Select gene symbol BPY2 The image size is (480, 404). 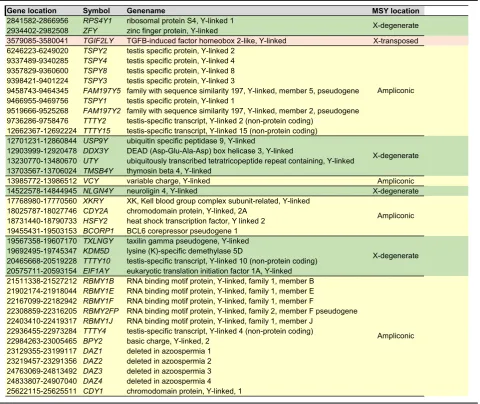coord(93,341)
